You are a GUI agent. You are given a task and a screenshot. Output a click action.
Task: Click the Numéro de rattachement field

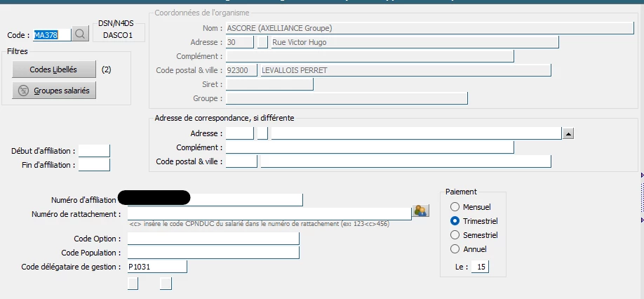coord(269,213)
